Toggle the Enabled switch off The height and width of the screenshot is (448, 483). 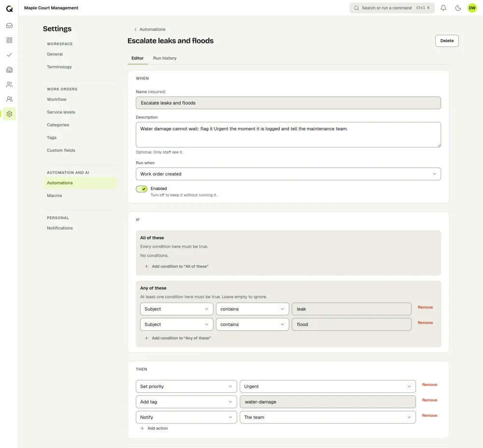[142, 189]
